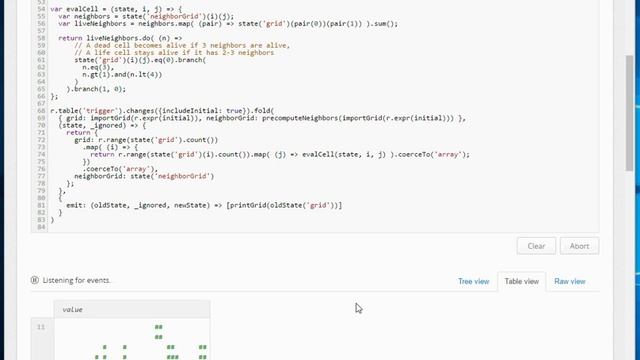Place cursor on r.table('trigger') line
The width and height of the screenshot is (640, 360).
tap(162, 111)
